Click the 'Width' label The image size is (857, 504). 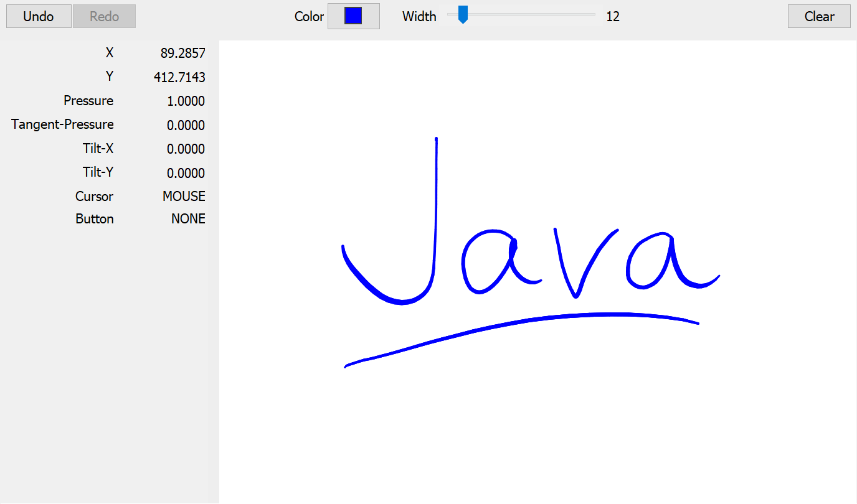click(x=419, y=17)
